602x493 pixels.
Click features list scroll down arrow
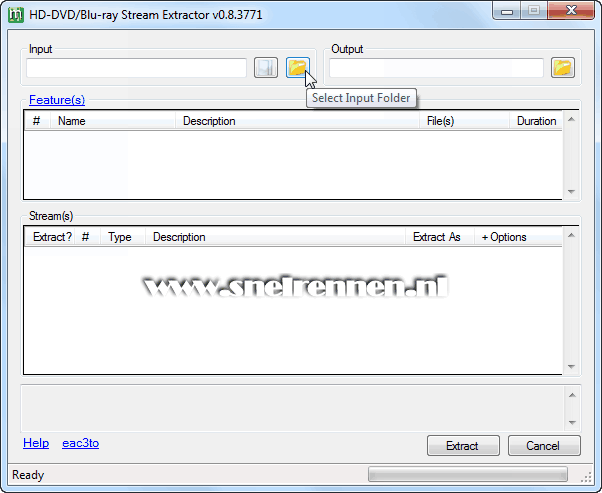(571, 191)
